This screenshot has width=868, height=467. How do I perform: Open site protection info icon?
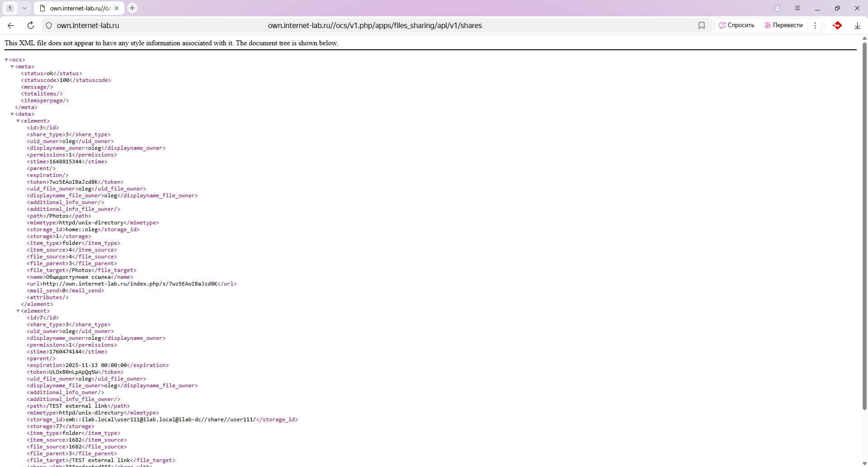click(x=49, y=25)
